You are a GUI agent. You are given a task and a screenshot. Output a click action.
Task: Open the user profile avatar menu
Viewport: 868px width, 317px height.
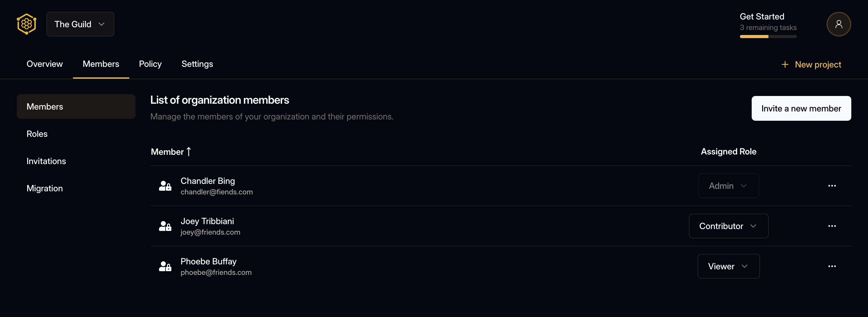coord(838,24)
